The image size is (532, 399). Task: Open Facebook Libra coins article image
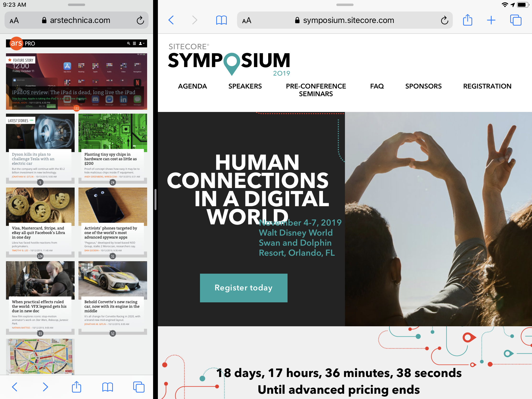pyautogui.click(x=40, y=207)
